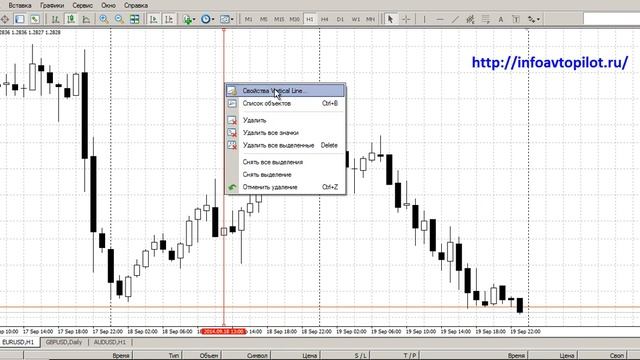640x360 pixels.
Task: Select the M15 timeframe
Action: click(279, 19)
